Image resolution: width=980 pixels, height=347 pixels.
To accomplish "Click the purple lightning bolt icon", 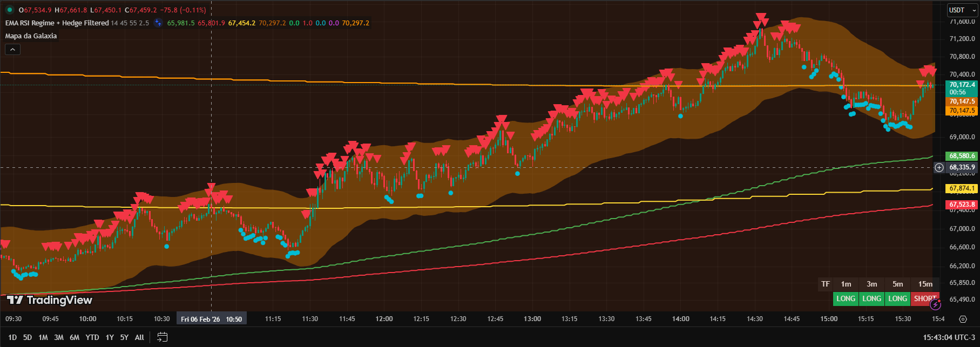I will point(935,305).
